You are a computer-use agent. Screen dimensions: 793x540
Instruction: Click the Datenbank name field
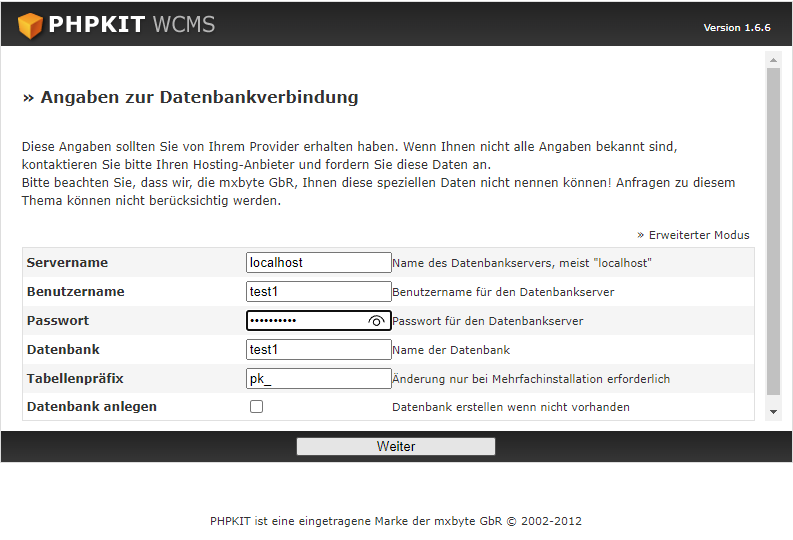(x=318, y=350)
